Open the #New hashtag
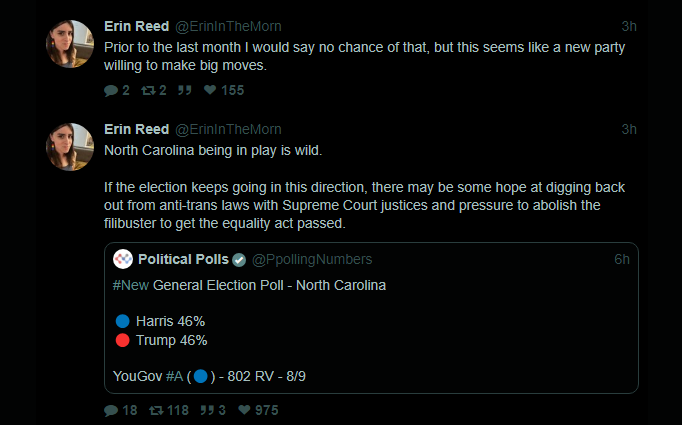The width and height of the screenshot is (682, 425). pyautogui.click(x=131, y=285)
